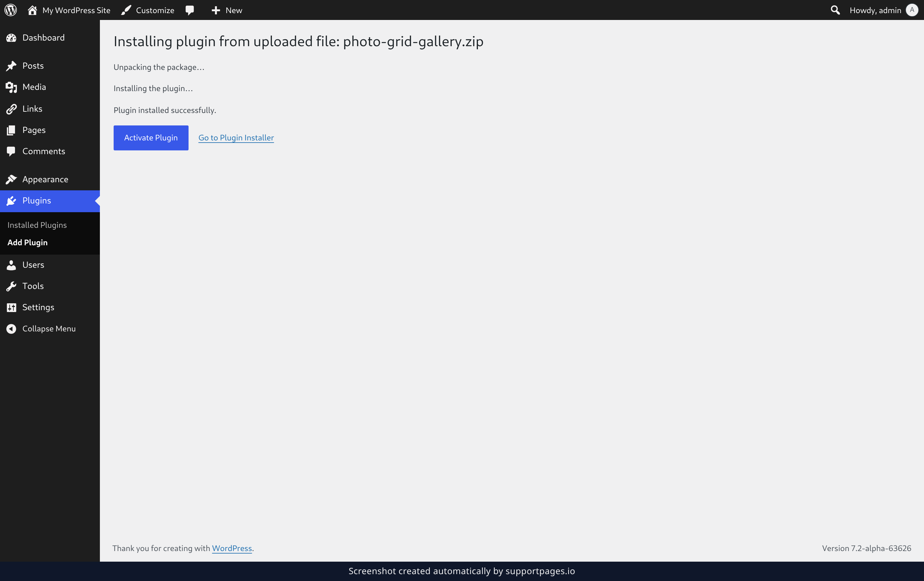924x581 pixels.
Task: Click the Customize label in admin bar
Action: (x=155, y=10)
